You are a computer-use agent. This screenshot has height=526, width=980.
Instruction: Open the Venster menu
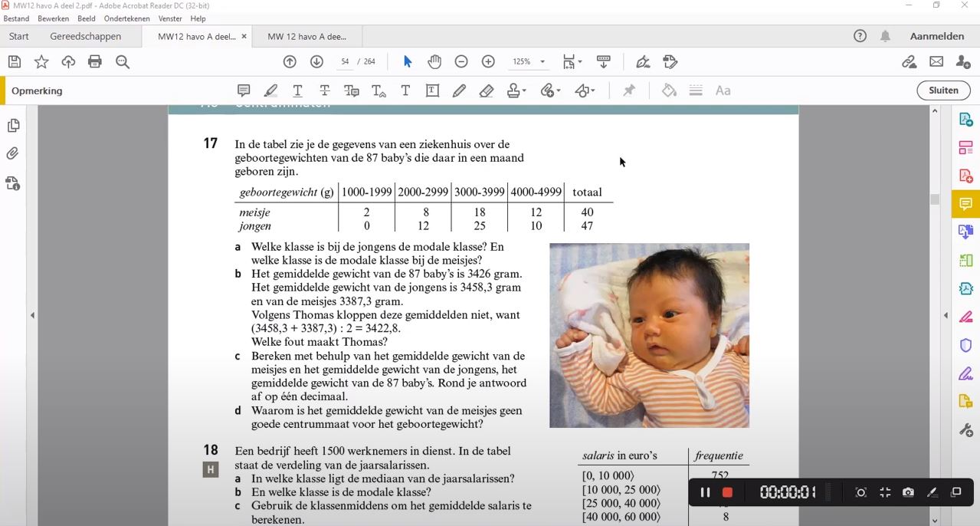click(x=170, y=18)
